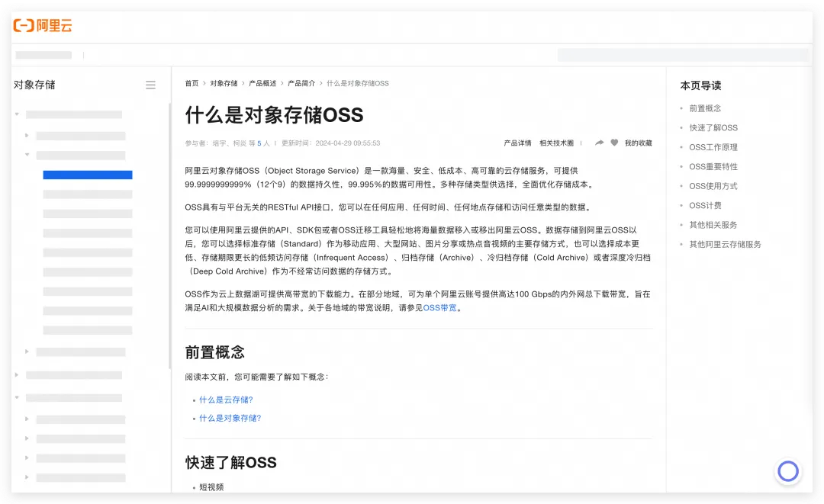Screen dimensions: 824x504
Task: Click the 前置概念 section heading
Action: pyautogui.click(x=215, y=352)
